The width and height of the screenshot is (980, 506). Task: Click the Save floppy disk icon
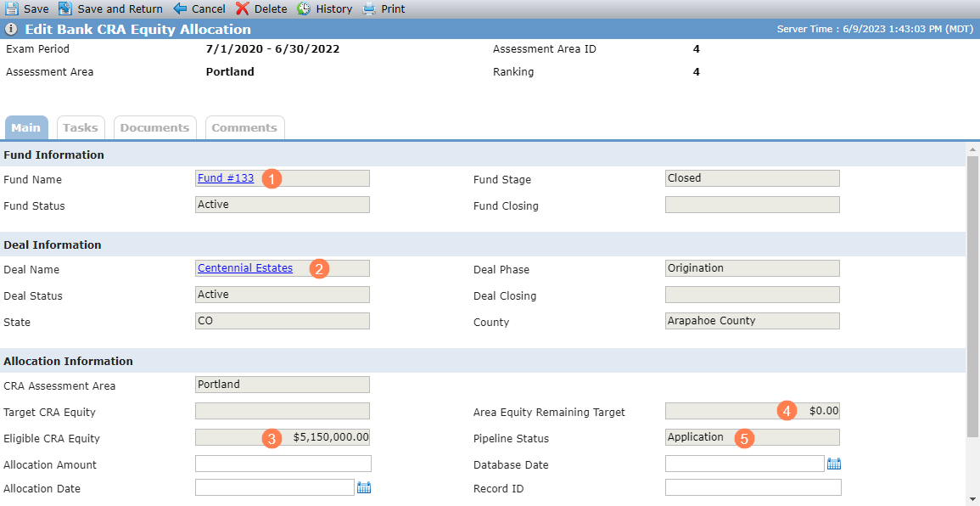[x=12, y=8]
